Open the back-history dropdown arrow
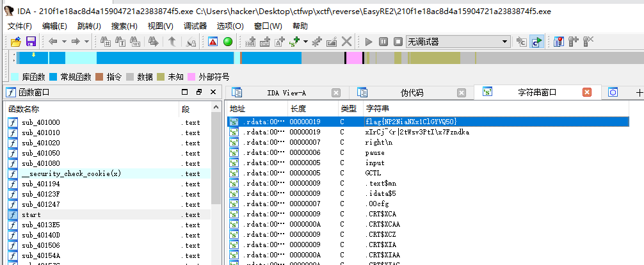Screen dimensions: 644x265 64,42
